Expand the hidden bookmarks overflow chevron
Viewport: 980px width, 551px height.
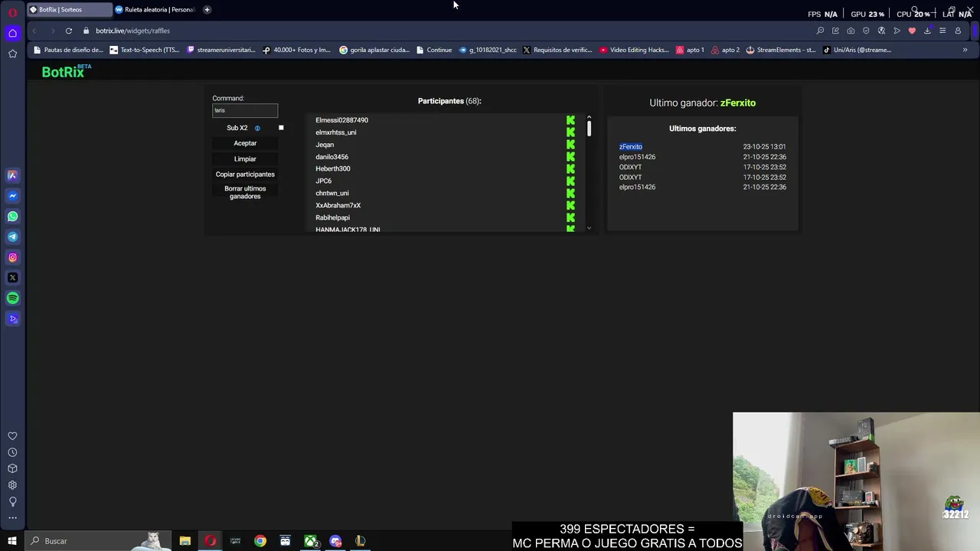(965, 50)
